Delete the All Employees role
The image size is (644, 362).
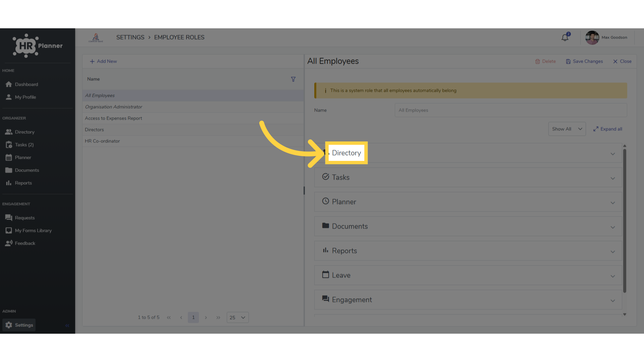pyautogui.click(x=545, y=61)
